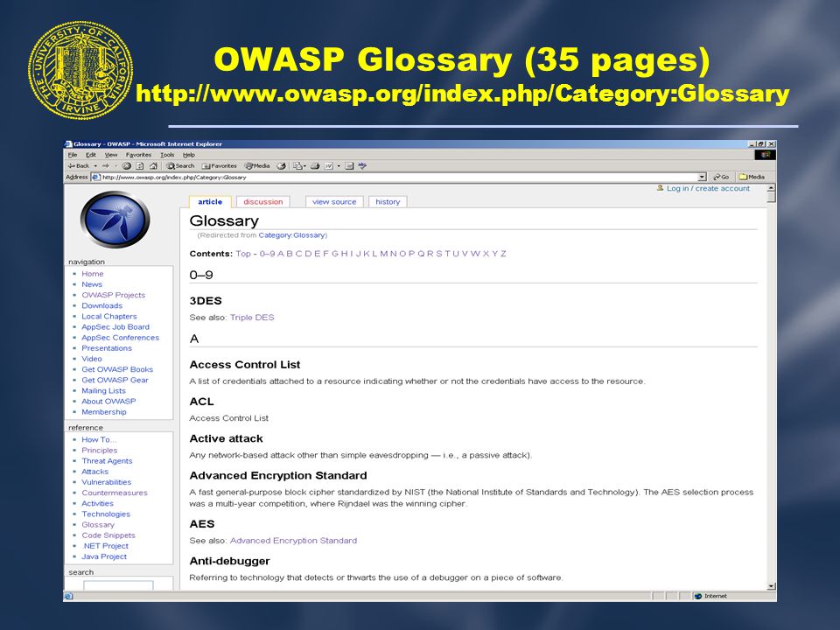Open the Favorites menu in menu bar
This screenshot has width=840, height=630.
tap(139, 155)
